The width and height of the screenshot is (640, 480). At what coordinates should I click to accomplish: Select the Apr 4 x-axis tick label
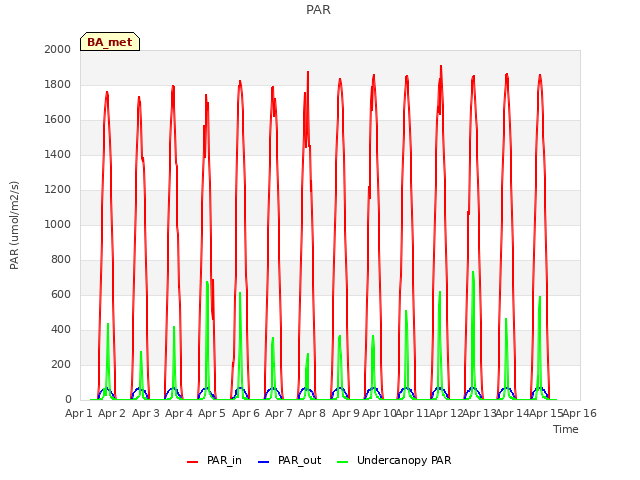coord(179,413)
